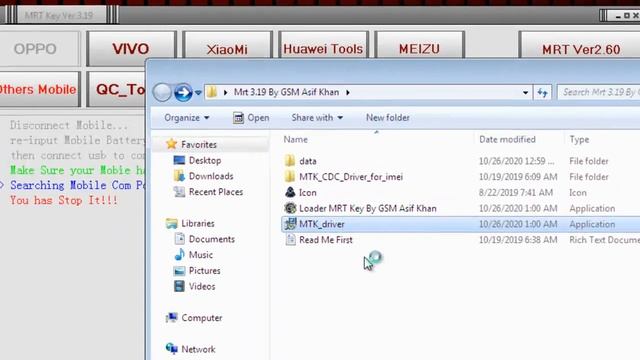Expand the recent pages history arrow
The width and height of the screenshot is (640, 360).
[198, 93]
